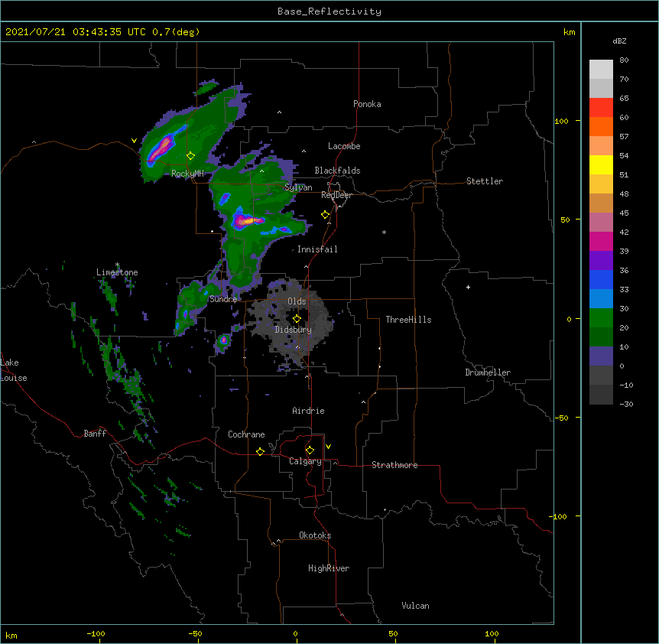Screen dimensions: 659x644
Task: Click the Olds town label
Action: pyautogui.click(x=297, y=301)
